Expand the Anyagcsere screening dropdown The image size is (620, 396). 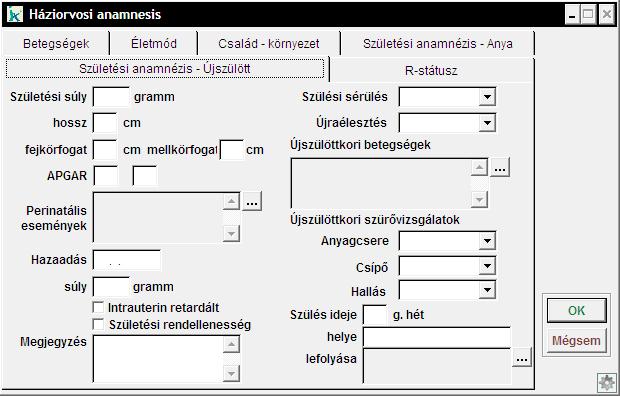click(487, 241)
